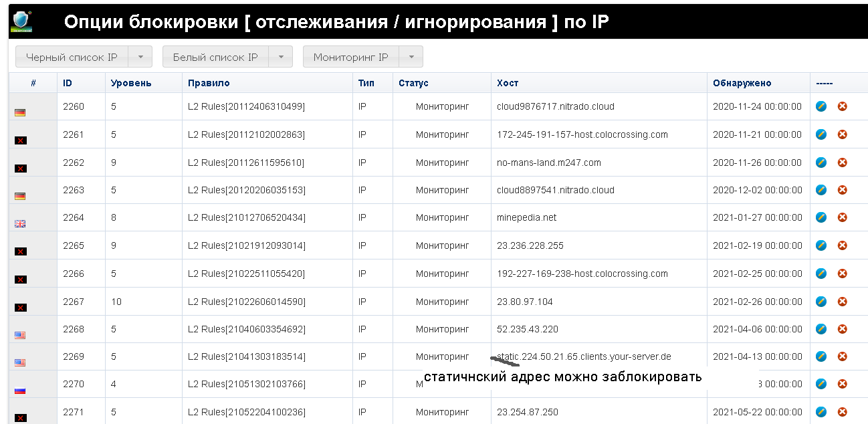The height and width of the screenshot is (424, 868).
Task: Click the edit icon for row ID 2260
Action: (821, 106)
